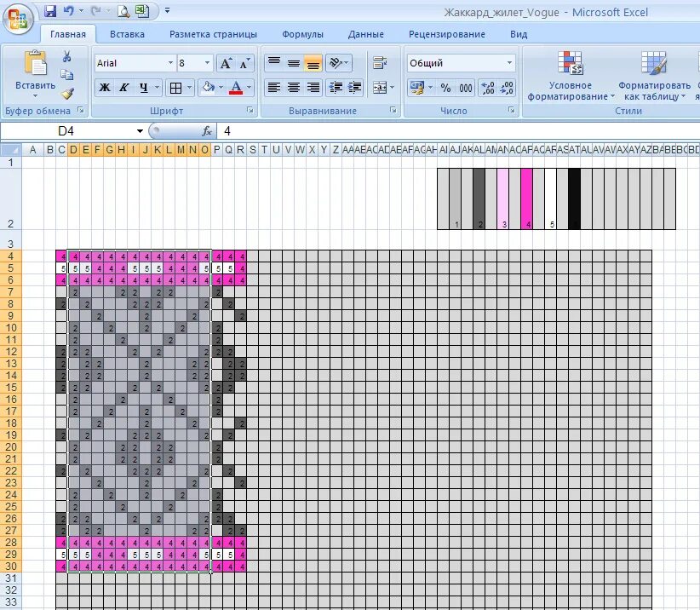
Task: Open print preview from quick access toolbar
Action: point(123,11)
